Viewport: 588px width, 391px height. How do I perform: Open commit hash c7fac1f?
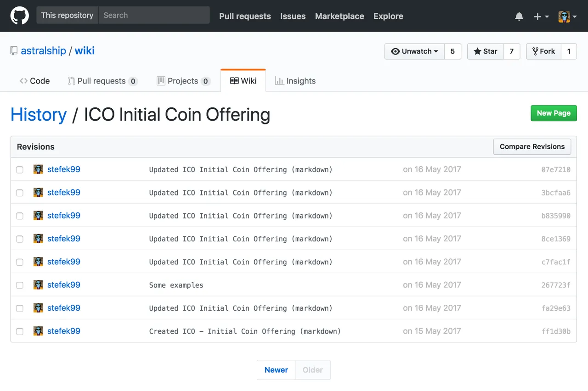556,262
